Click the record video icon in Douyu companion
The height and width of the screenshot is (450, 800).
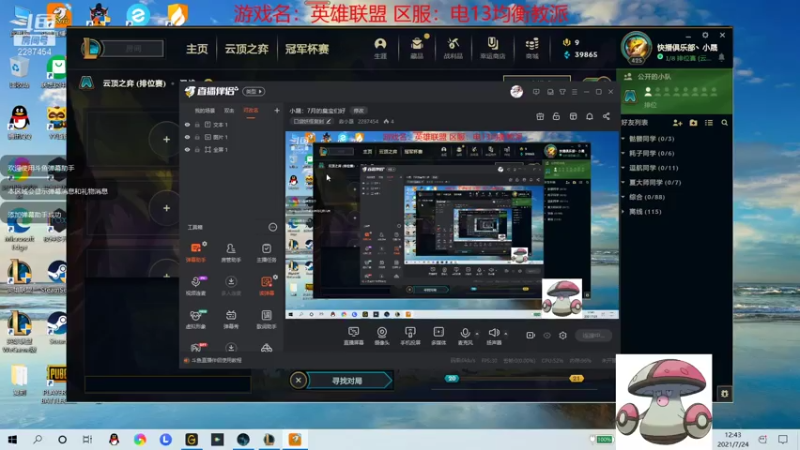click(531, 335)
